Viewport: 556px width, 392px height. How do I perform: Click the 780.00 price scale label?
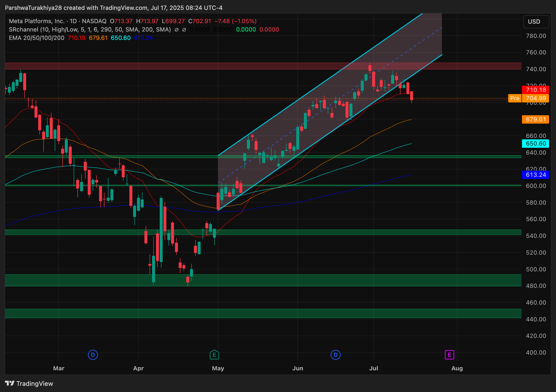point(536,36)
